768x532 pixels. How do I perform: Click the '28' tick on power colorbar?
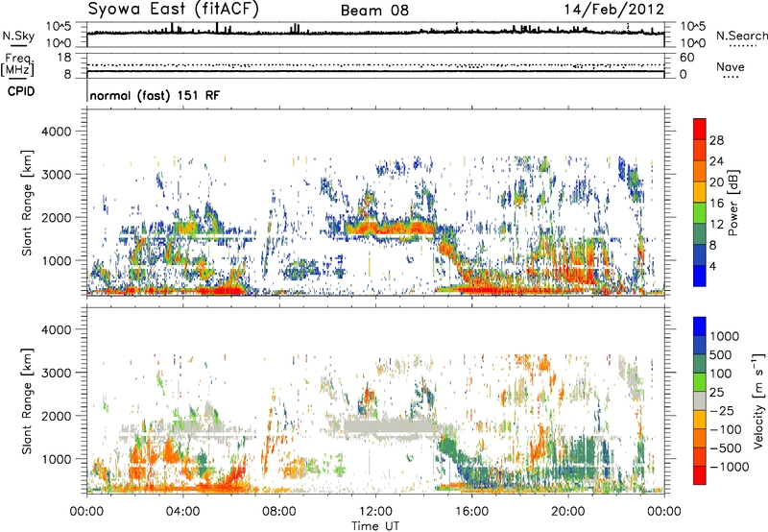(716, 140)
